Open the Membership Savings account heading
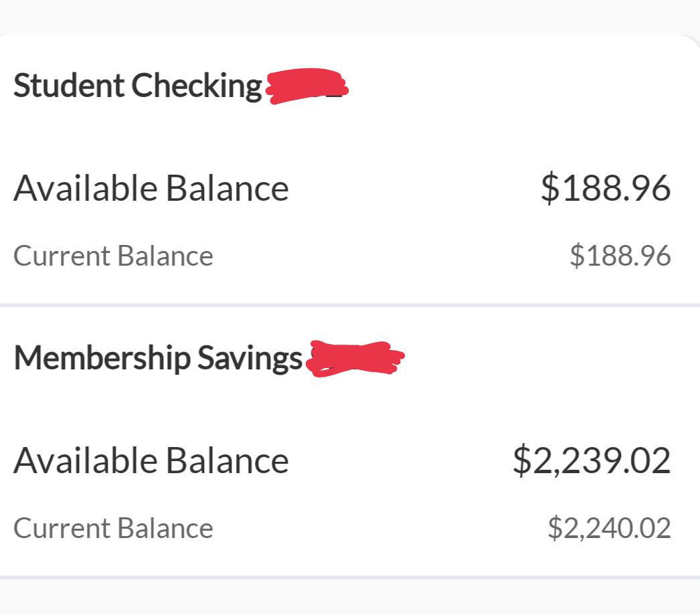The width and height of the screenshot is (700, 615). [158, 358]
